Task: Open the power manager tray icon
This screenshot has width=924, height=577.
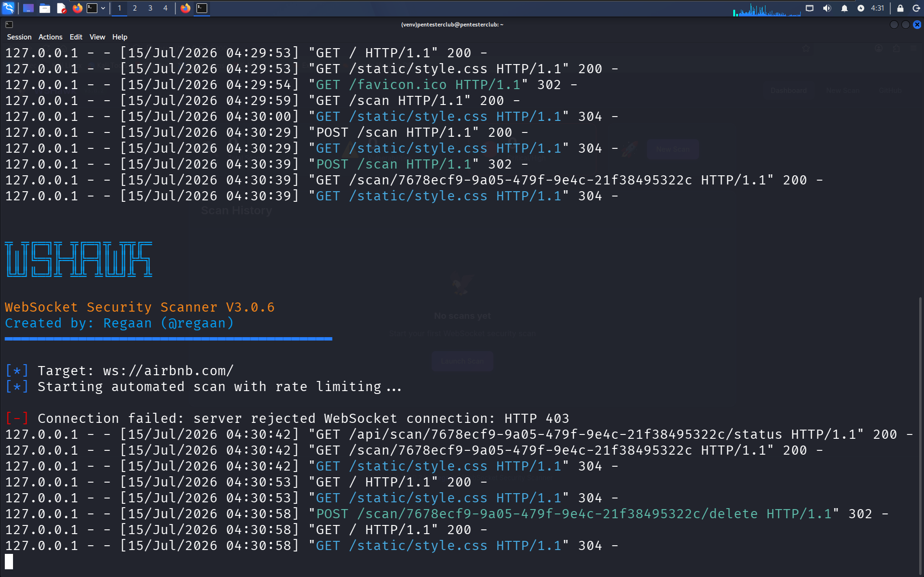Action: coord(861,8)
